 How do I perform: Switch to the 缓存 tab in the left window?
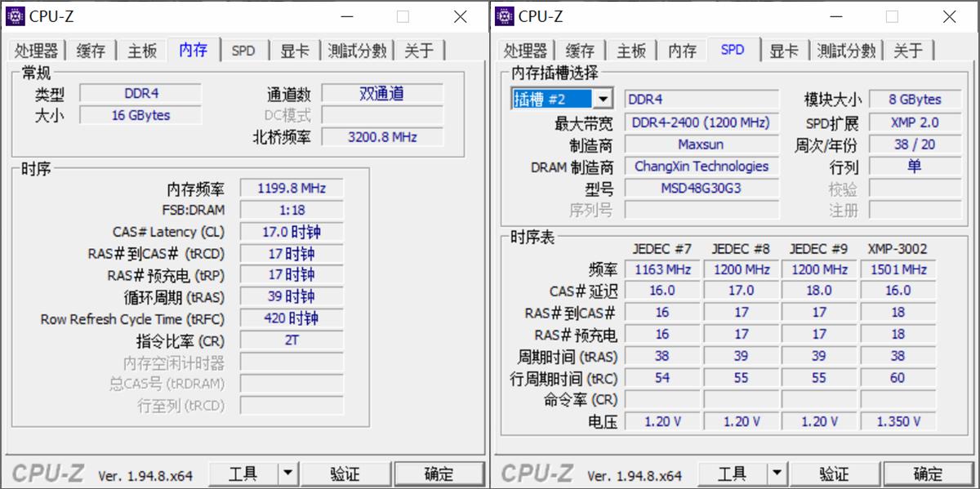(91, 51)
